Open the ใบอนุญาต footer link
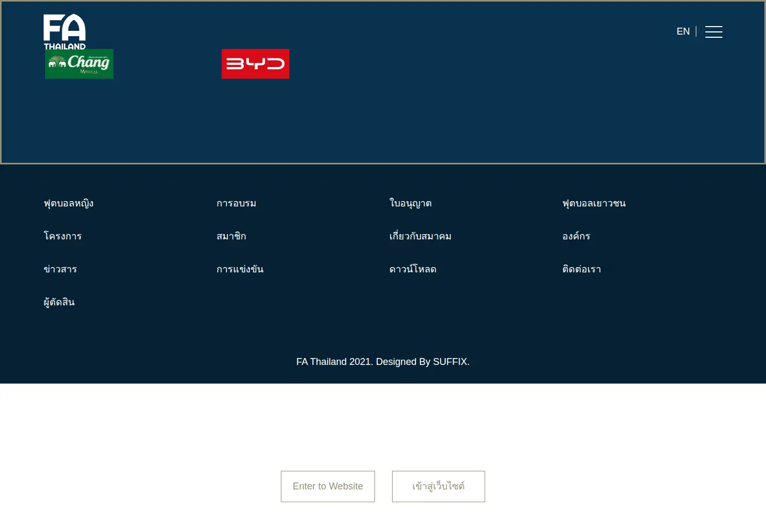Screen dimensions: 766x532 [x=410, y=203]
